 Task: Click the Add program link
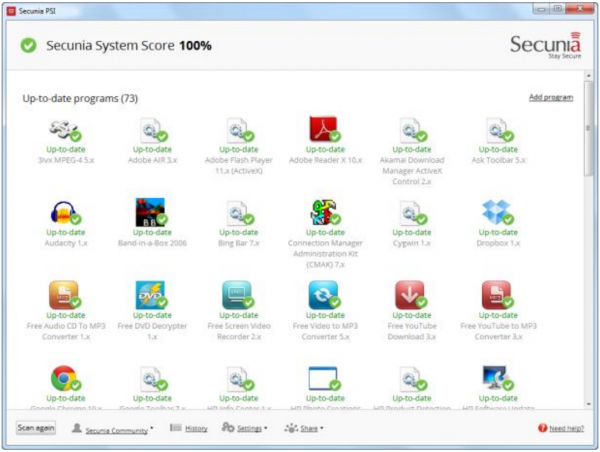point(550,97)
